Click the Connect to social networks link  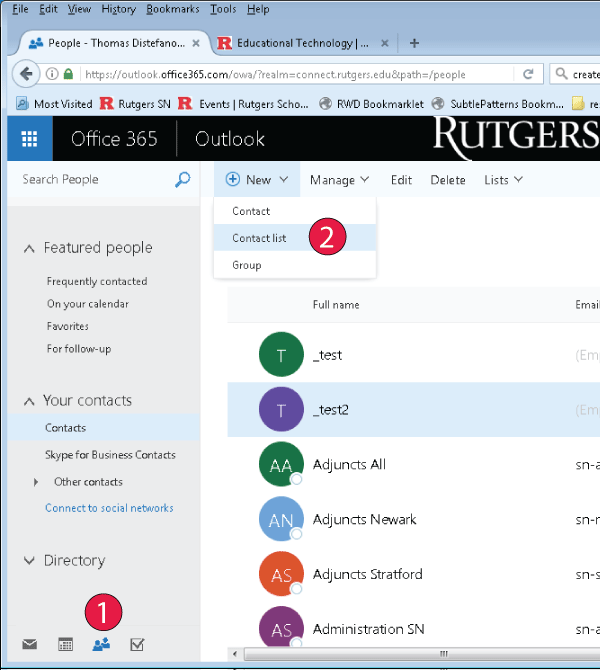pos(109,508)
